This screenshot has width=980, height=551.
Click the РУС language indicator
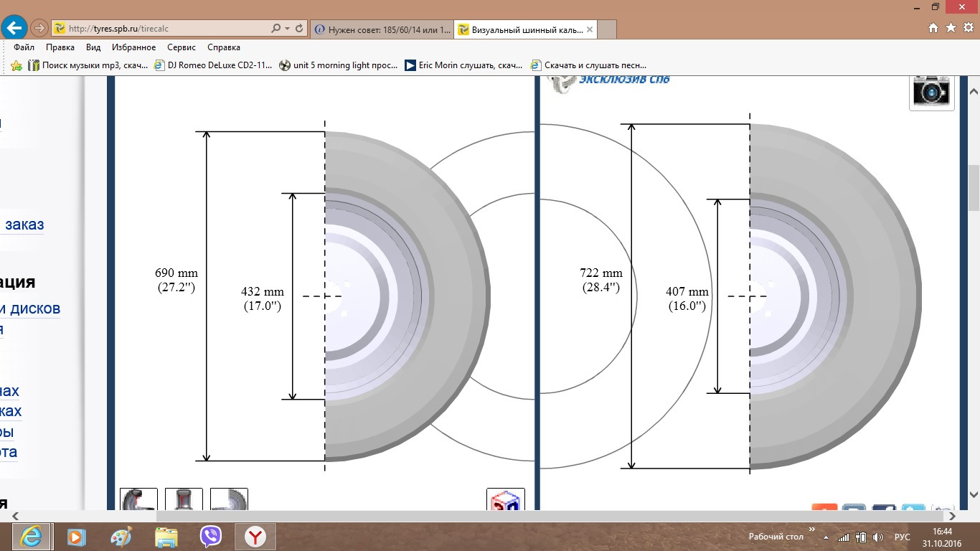pyautogui.click(x=902, y=537)
